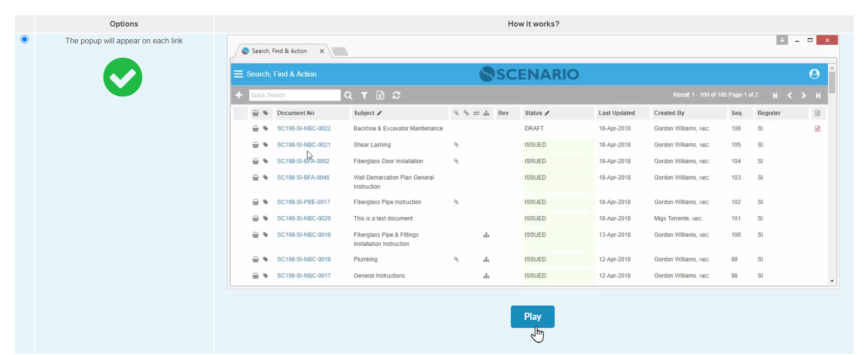Open the filter funnel icon

[x=364, y=95]
